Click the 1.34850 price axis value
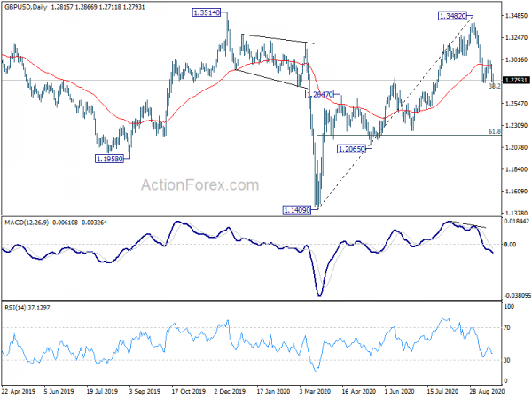Image resolution: width=532 pixels, height=399 pixels. coord(516,16)
